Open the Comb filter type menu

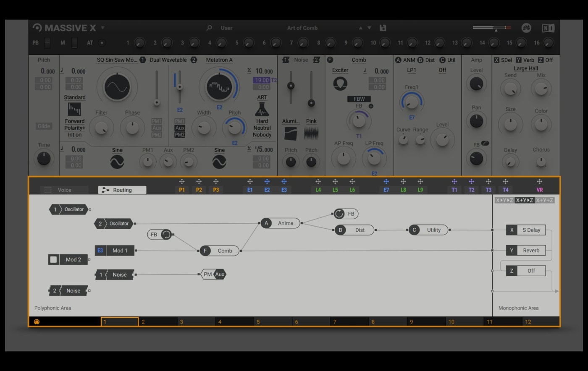359,60
